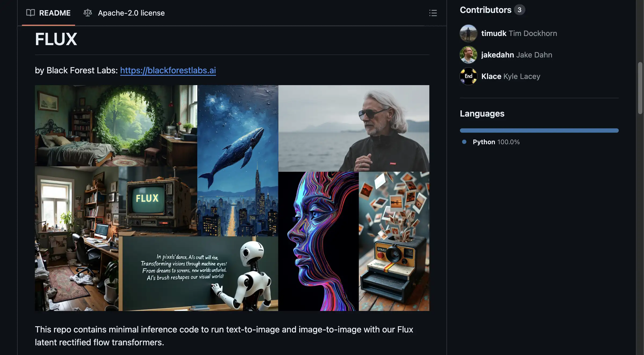Open the blackforestlabs.ai link
Viewport: 644px width, 355px height.
click(168, 70)
